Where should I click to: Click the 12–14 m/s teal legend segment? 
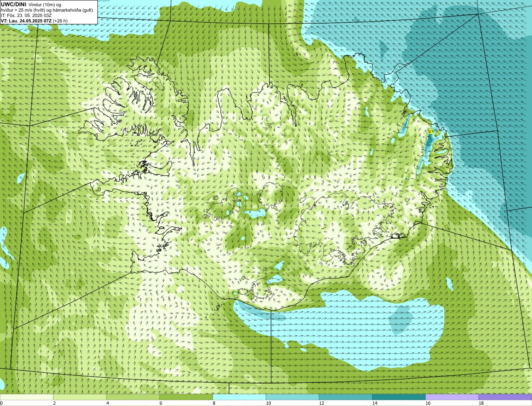[346, 397]
